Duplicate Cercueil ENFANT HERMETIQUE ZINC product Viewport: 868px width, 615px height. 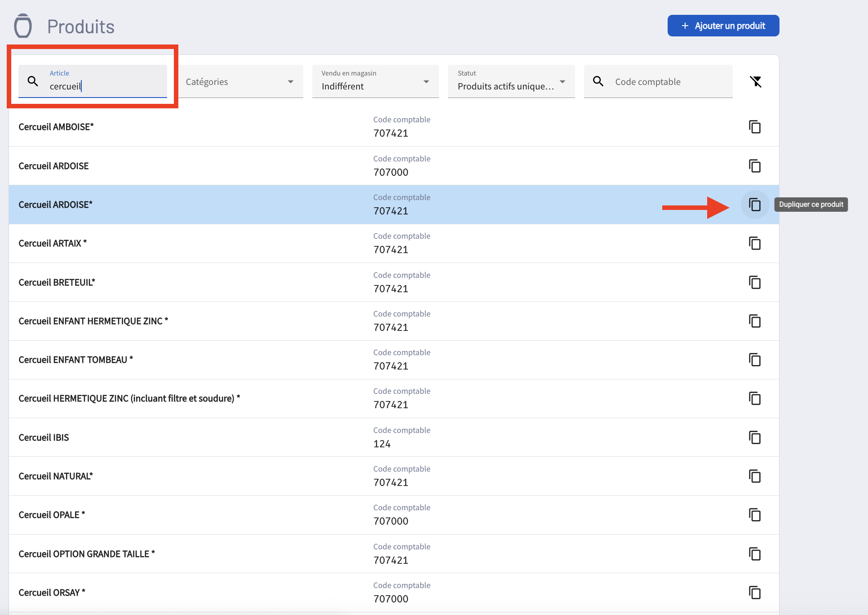755,321
